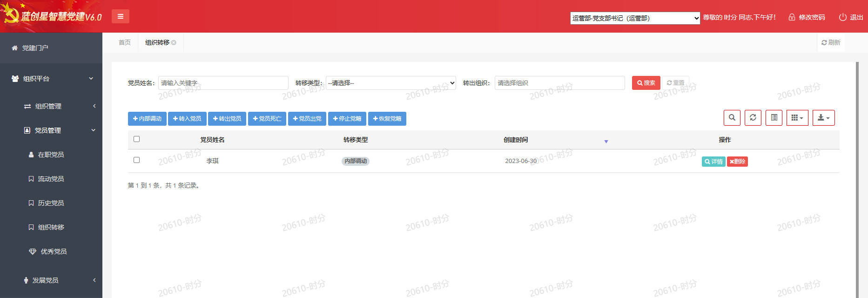Click the 党建门户 home icon

click(x=14, y=48)
